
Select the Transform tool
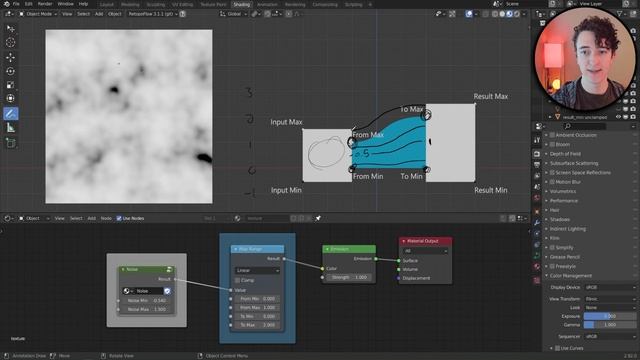pyautogui.click(x=11, y=98)
